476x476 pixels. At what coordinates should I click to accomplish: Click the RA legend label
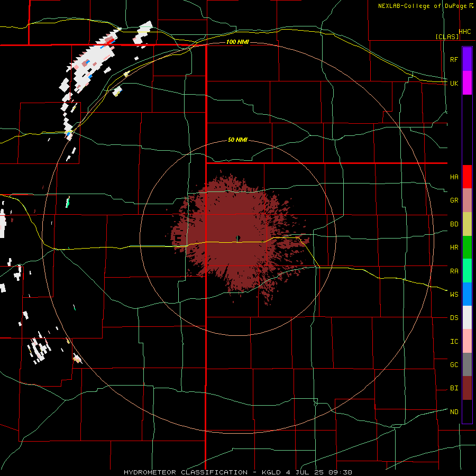point(454,271)
